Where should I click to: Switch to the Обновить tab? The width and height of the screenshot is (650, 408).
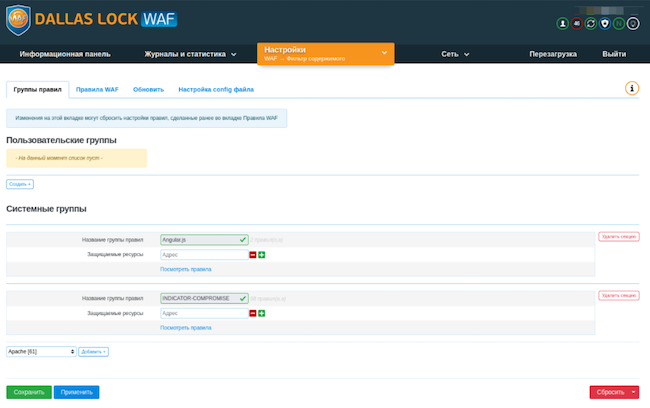(148, 90)
